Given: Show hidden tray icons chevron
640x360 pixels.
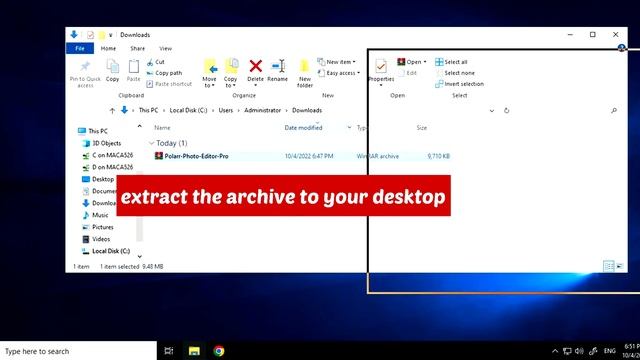Looking at the screenshot, I should tap(555, 351).
